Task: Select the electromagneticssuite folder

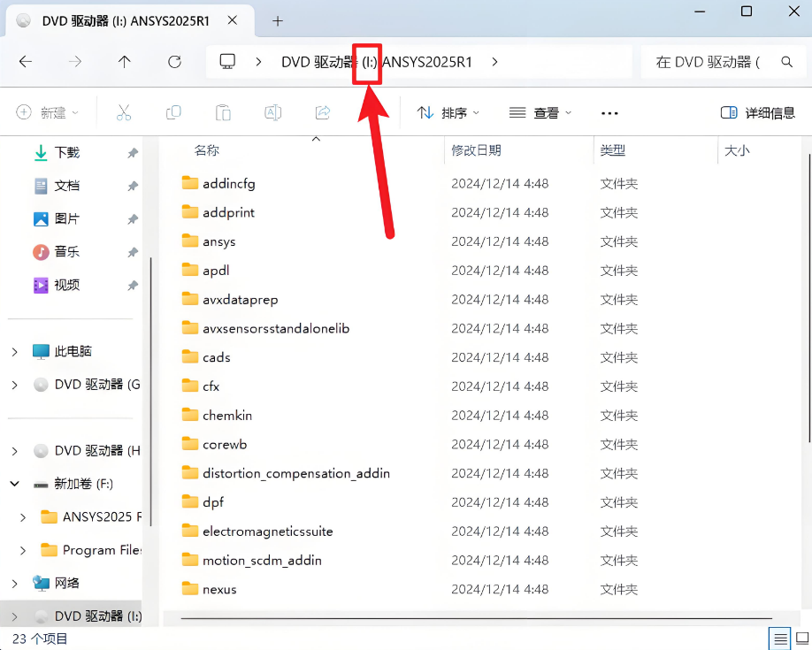Action: [410, 531]
